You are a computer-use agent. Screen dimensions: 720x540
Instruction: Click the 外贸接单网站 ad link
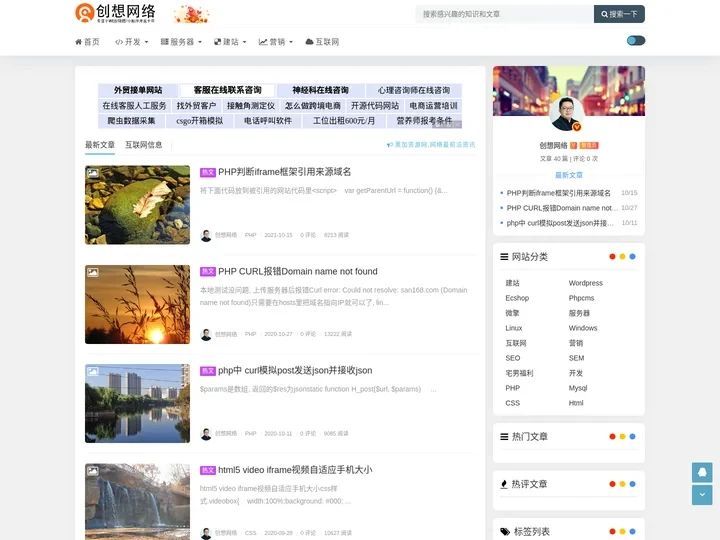138,90
